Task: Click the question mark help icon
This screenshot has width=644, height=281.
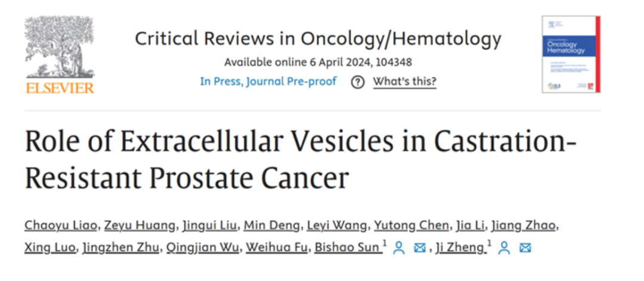Action: click(x=358, y=82)
